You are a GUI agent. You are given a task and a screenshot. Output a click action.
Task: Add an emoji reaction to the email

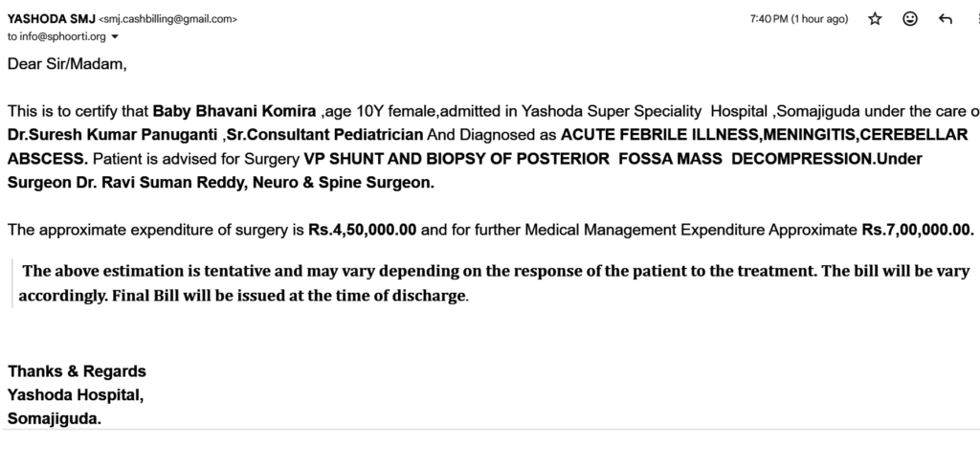click(910, 19)
